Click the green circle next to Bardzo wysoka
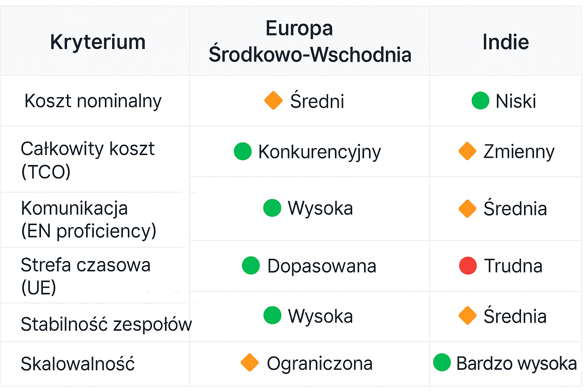This screenshot has height=392, width=588. 442,363
